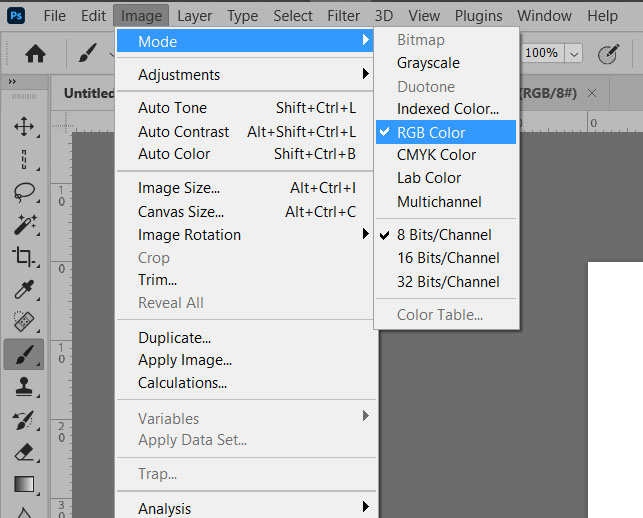Choose Auto Tone from Image menu
This screenshot has width=643, height=518.
click(245, 108)
